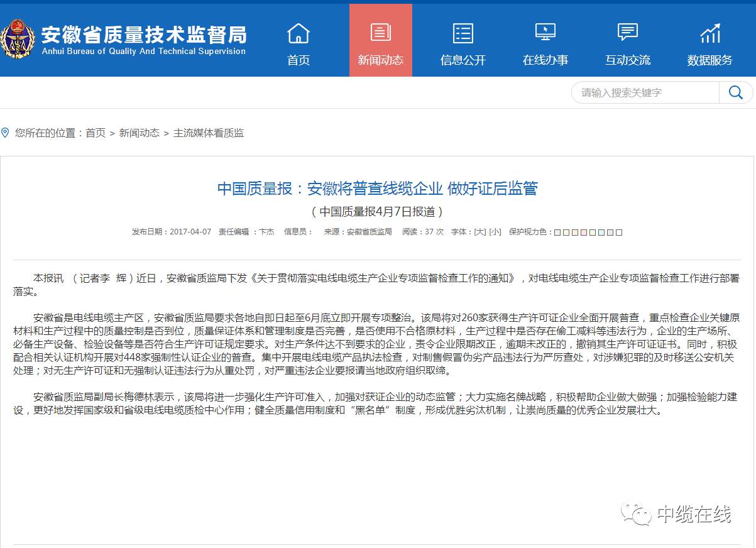
Task: Shrink text with the [小] font button
Action: (x=495, y=232)
